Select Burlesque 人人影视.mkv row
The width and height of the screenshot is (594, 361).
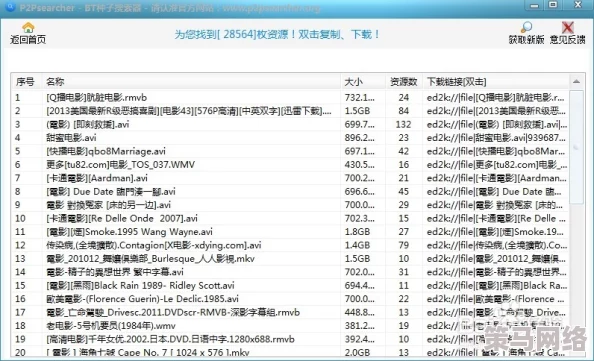[290, 259]
